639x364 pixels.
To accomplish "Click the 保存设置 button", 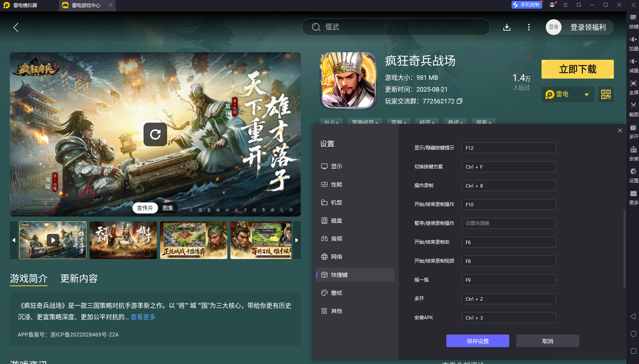I will (x=477, y=341).
